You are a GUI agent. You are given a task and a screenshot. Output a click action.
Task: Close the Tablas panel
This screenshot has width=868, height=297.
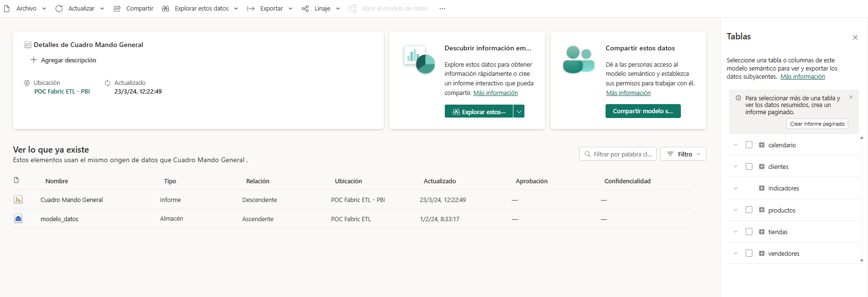(855, 37)
